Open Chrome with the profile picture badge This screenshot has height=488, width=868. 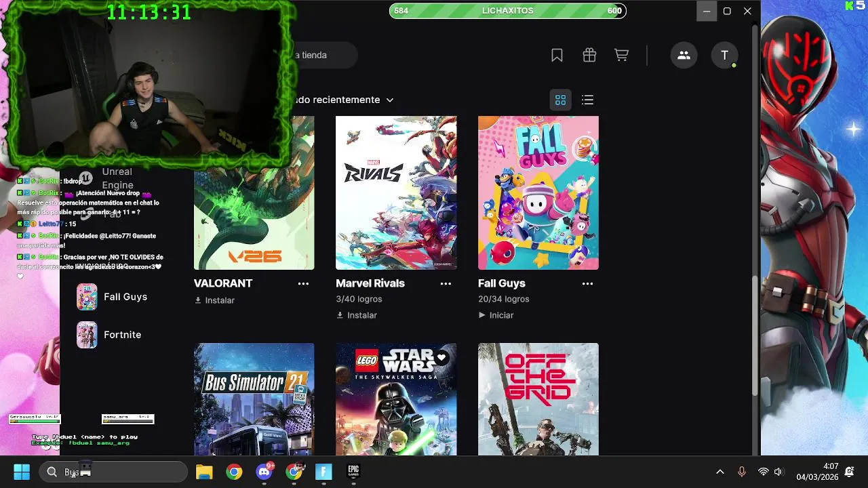[294, 472]
